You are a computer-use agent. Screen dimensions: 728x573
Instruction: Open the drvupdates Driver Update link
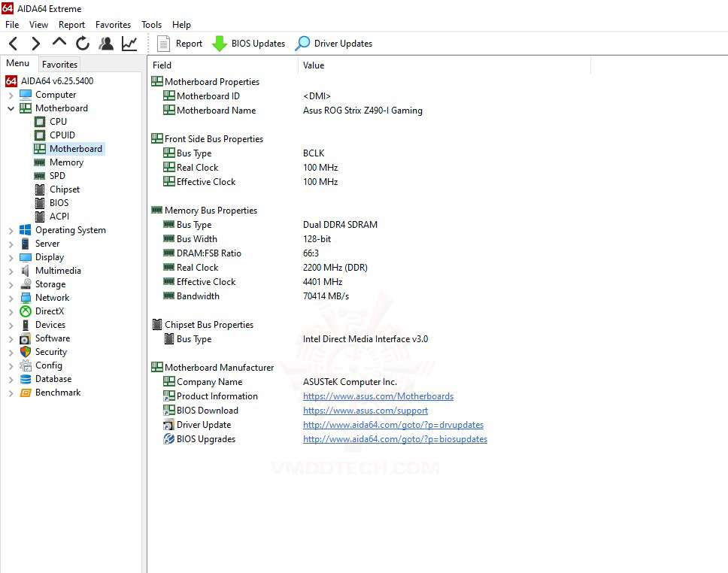coord(393,425)
